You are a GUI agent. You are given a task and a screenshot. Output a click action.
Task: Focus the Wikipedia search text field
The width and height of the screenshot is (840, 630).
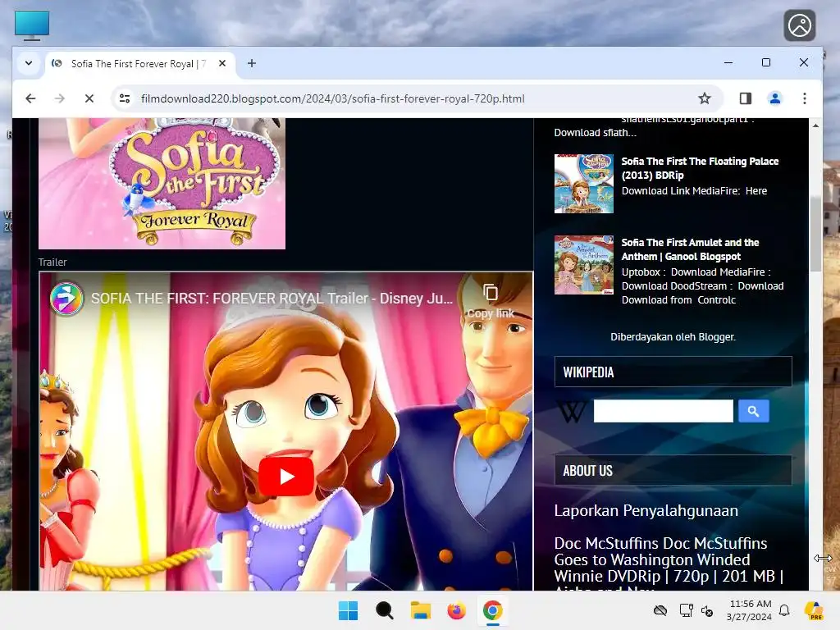coord(663,411)
